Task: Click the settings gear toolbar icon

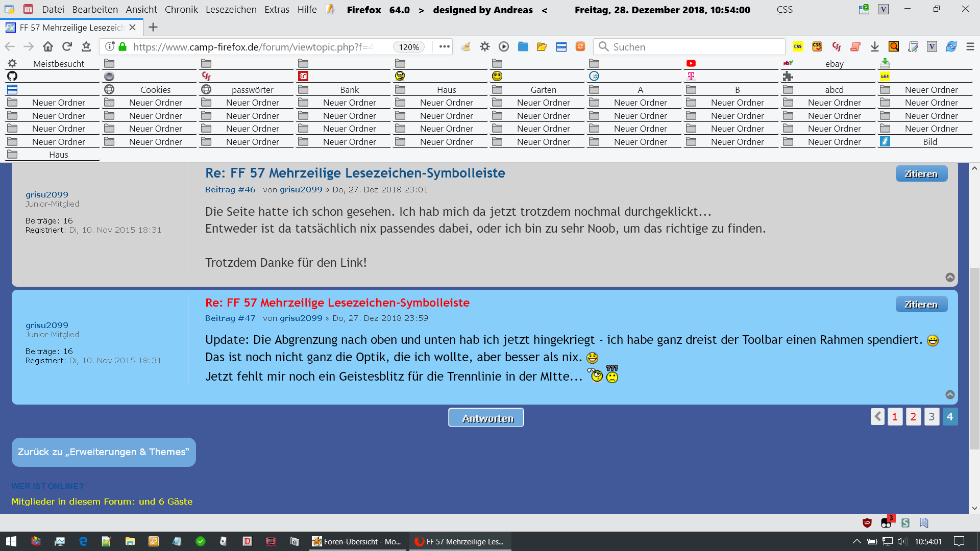Action: (484, 46)
